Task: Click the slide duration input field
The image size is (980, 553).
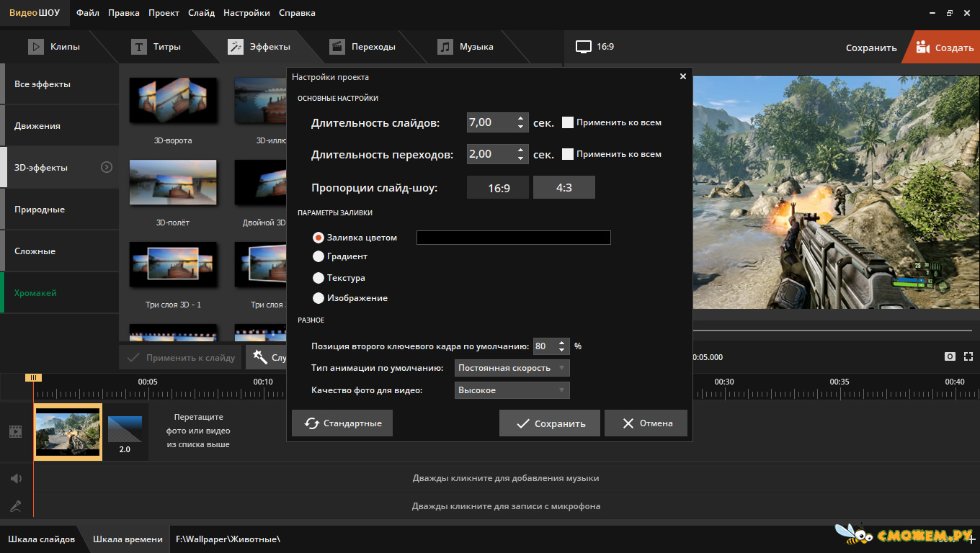Action: pos(491,122)
